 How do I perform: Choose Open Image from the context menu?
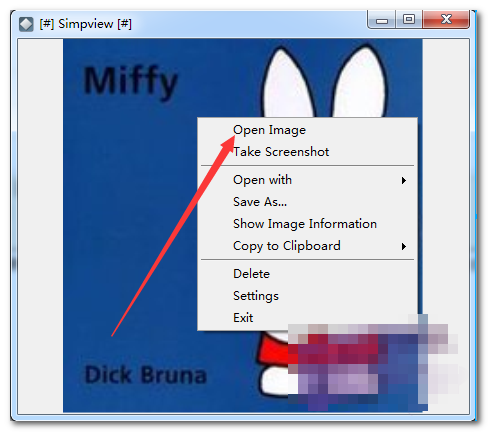pos(307,130)
